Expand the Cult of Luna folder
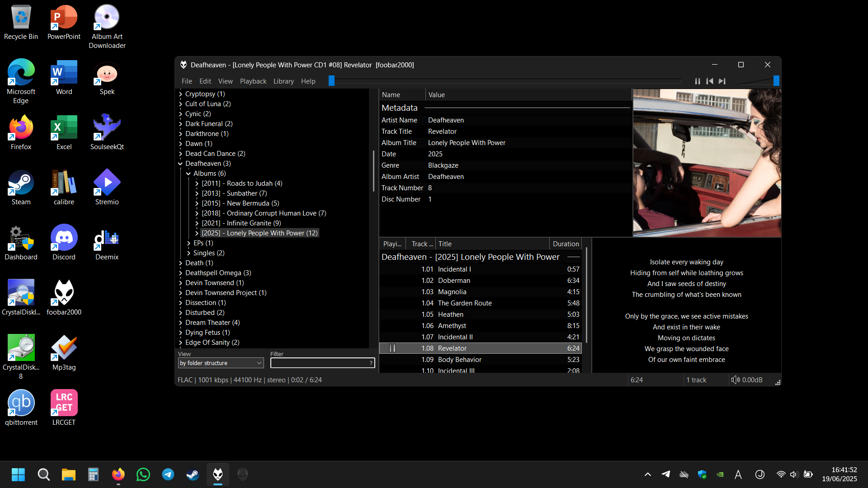This screenshot has width=868, height=488. click(180, 104)
